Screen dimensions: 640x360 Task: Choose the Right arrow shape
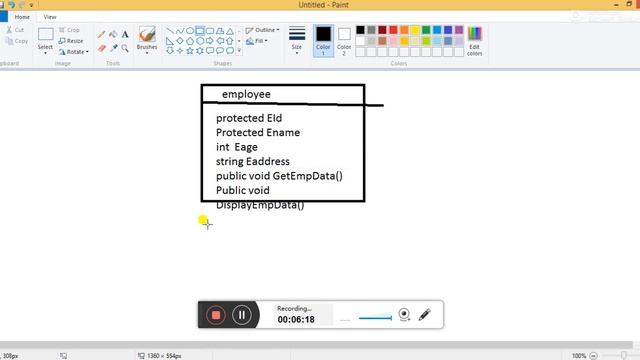[x=210, y=41]
